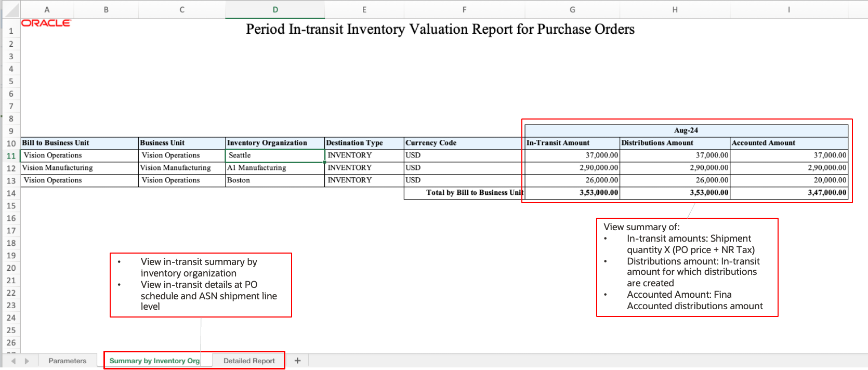Click the In-Transit Amount header cell
Viewport: 868px width, 370px height.
point(572,143)
